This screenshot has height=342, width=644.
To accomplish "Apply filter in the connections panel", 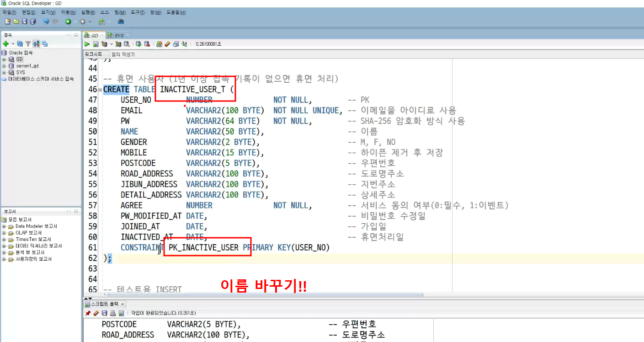I will tap(28, 44).
